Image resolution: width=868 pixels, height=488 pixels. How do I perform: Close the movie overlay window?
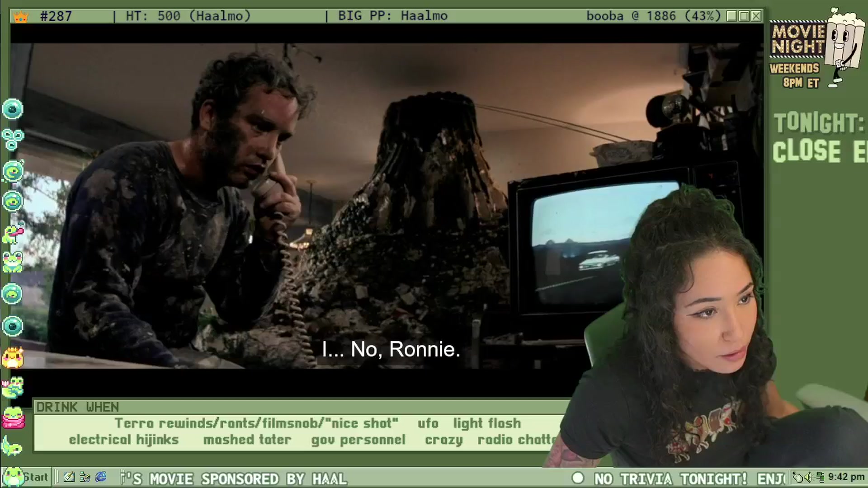coord(756,16)
